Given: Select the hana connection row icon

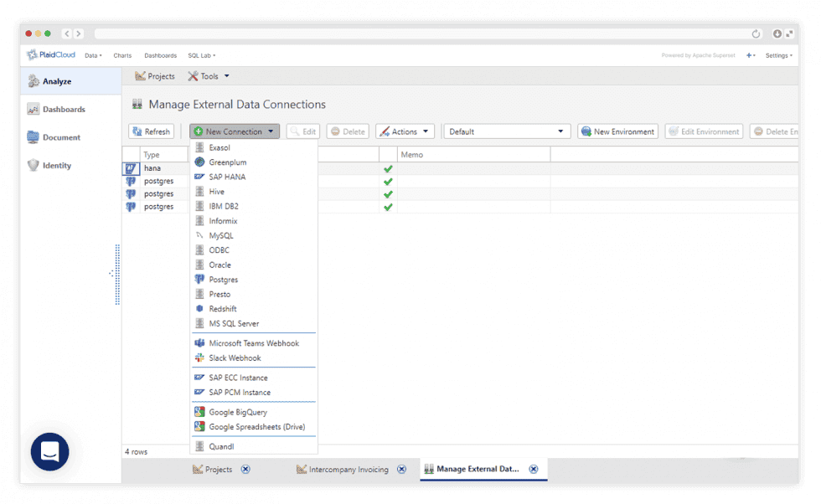Looking at the screenshot, I should pos(131,168).
